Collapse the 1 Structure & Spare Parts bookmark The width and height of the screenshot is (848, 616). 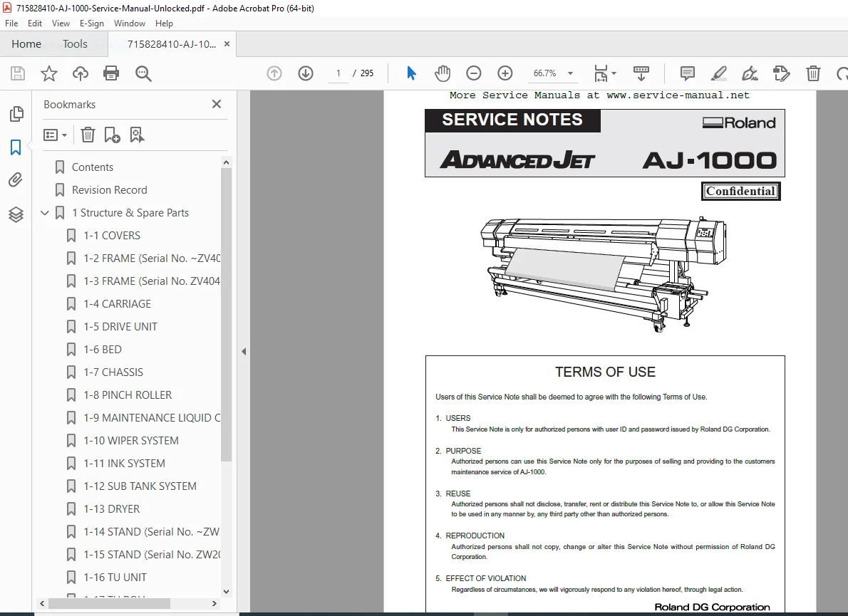pyautogui.click(x=45, y=213)
